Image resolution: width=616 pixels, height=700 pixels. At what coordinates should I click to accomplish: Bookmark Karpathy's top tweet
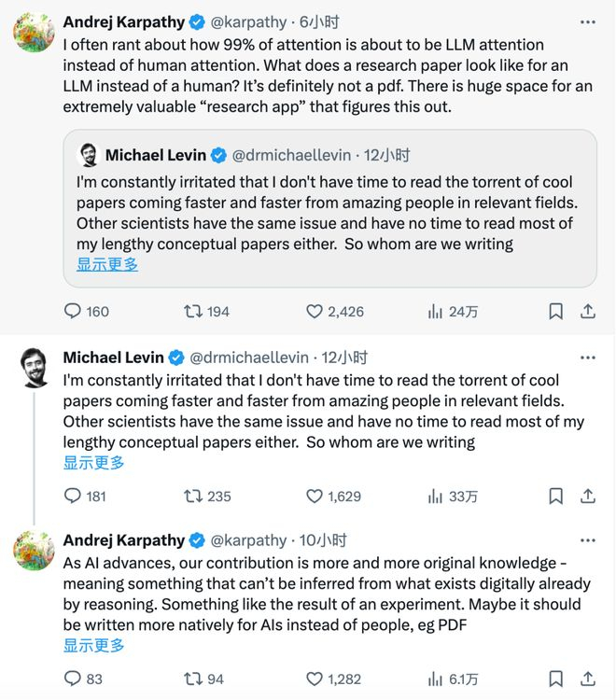tap(555, 311)
